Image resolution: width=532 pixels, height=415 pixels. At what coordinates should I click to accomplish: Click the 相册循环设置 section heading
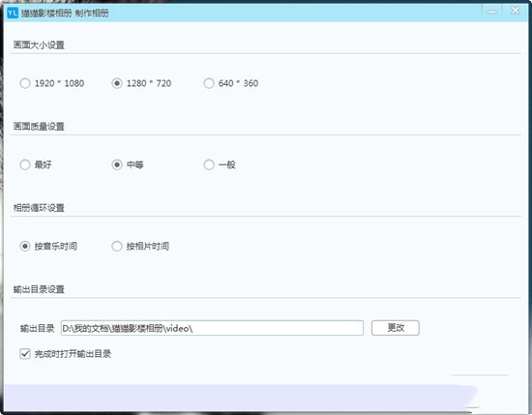(x=39, y=208)
